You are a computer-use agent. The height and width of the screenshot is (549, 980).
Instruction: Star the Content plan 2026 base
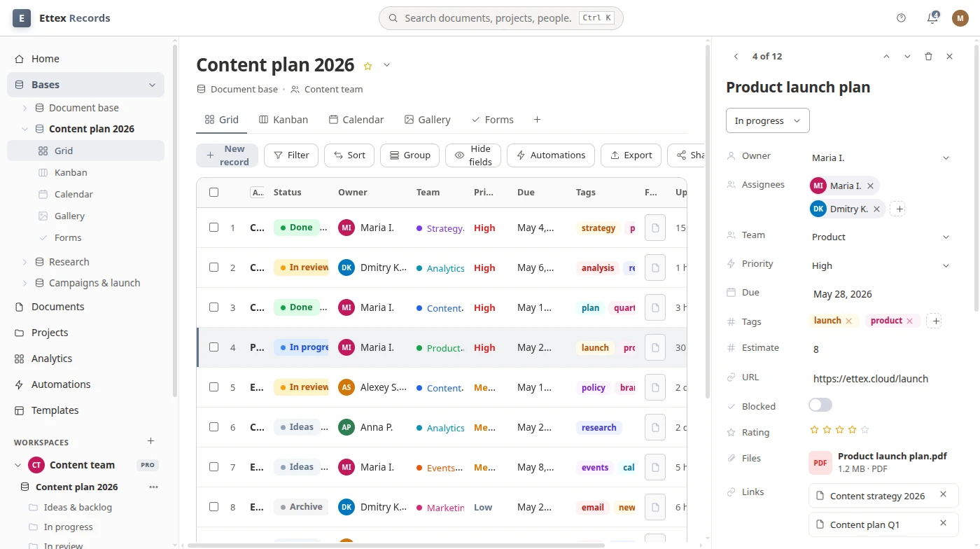pos(367,66)
